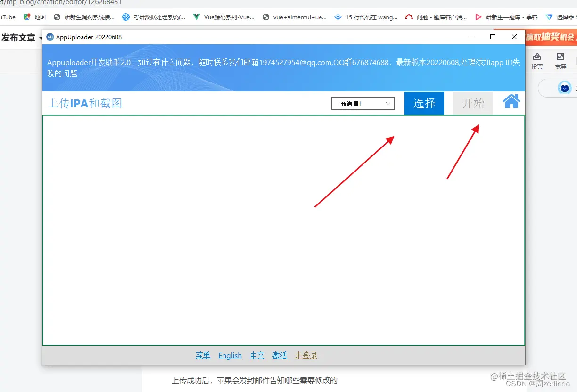
Task: Click the Vue logo bookmark icon
Action: (197, 17)
